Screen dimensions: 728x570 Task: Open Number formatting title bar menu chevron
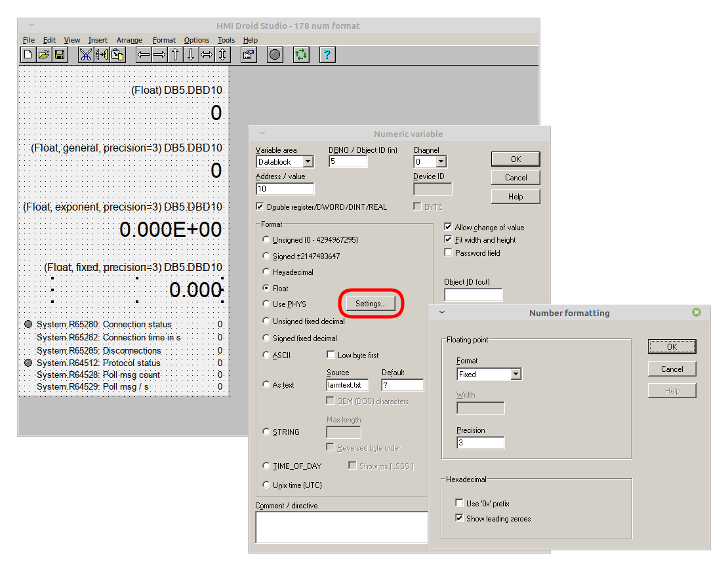pos(442,312)
